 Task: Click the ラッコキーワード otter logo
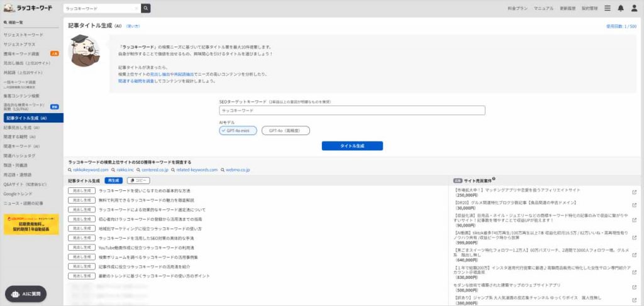click(28, 8)
